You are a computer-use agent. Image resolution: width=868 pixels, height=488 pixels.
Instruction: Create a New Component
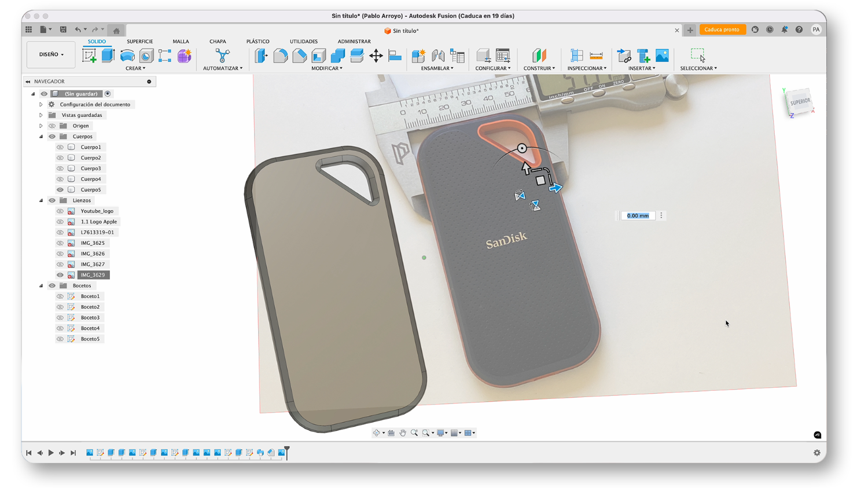pyautogui.click(x=418, y=56)
